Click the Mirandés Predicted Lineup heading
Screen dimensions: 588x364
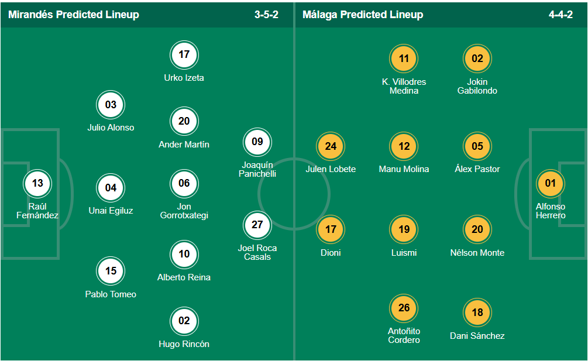(74, 15)
